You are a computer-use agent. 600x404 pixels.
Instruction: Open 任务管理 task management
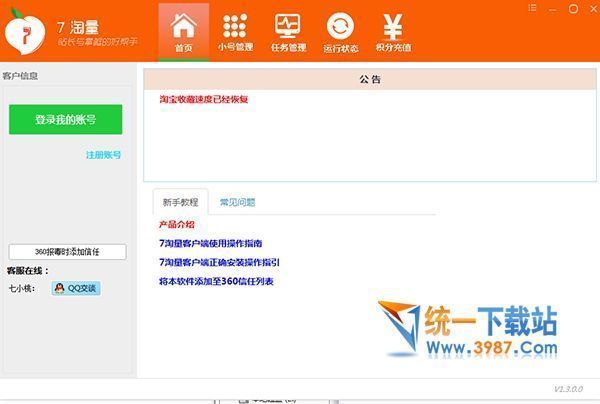coord(288,32)
